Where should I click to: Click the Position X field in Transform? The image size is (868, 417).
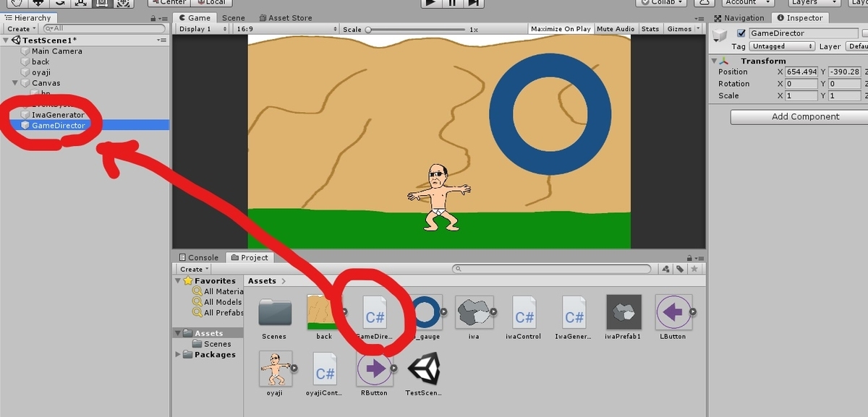pyautogui.click(x=801, y=72)
